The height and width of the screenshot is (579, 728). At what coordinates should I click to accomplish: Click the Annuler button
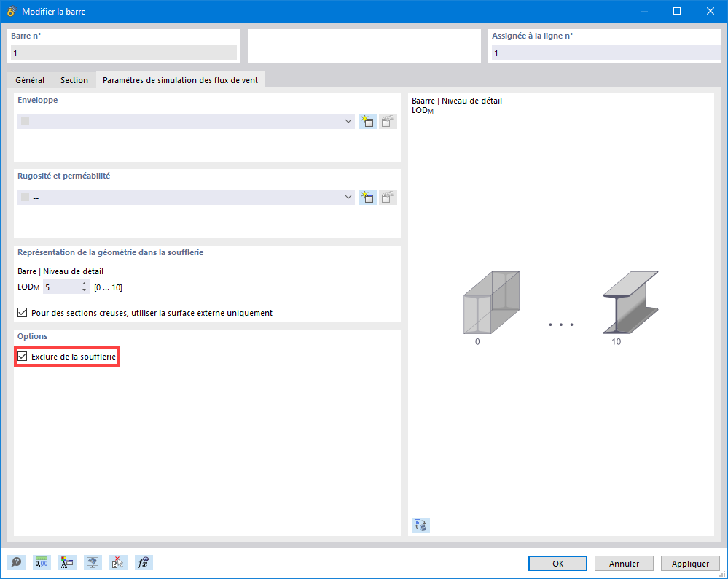coord(624,563)
